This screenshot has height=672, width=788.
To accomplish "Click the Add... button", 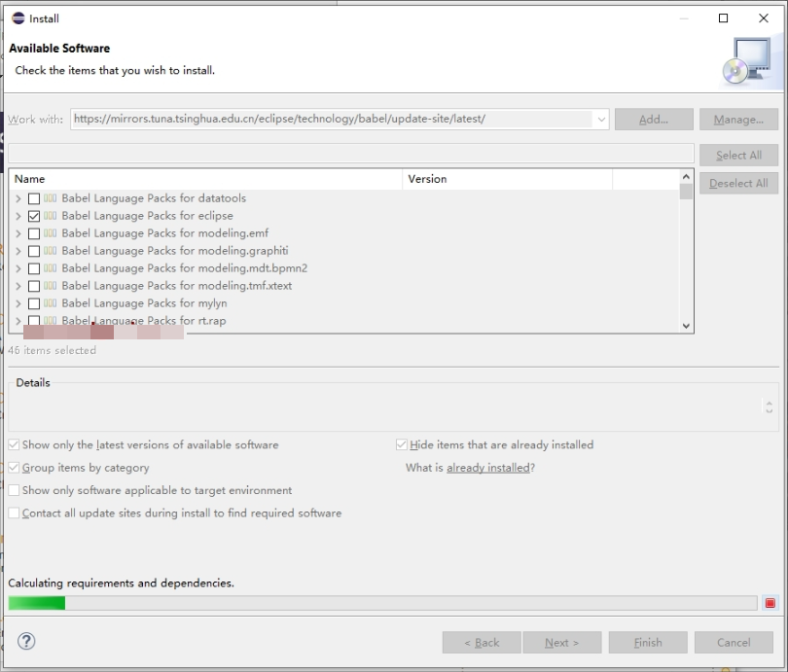I will coord(654,120).
